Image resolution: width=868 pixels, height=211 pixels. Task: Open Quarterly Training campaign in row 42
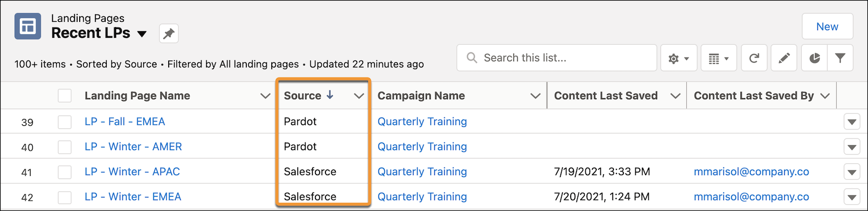coord(422,196)
